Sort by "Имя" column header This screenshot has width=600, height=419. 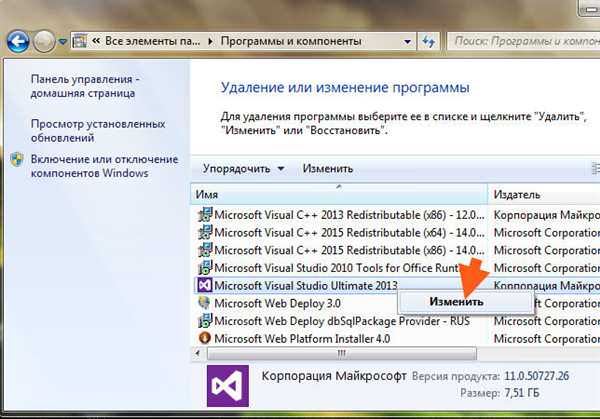pos(339,194)
